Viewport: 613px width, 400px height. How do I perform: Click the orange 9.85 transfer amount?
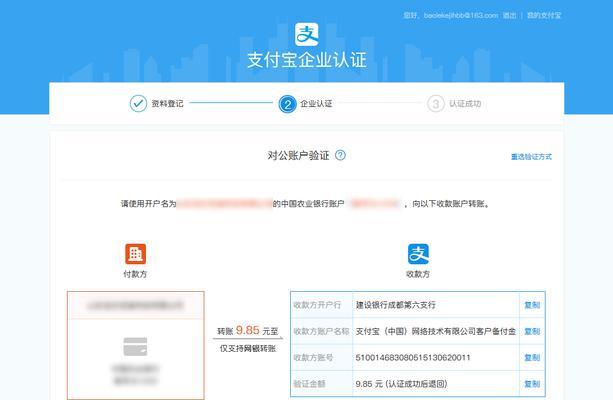(247, 330)
